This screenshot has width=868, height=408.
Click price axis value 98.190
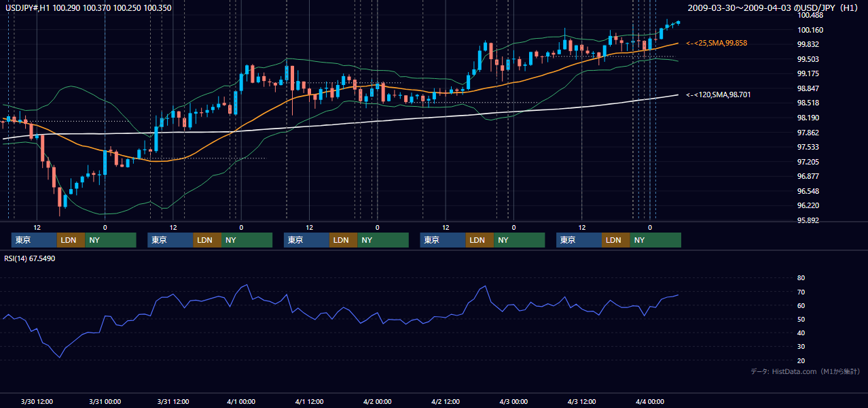(808, 118)
